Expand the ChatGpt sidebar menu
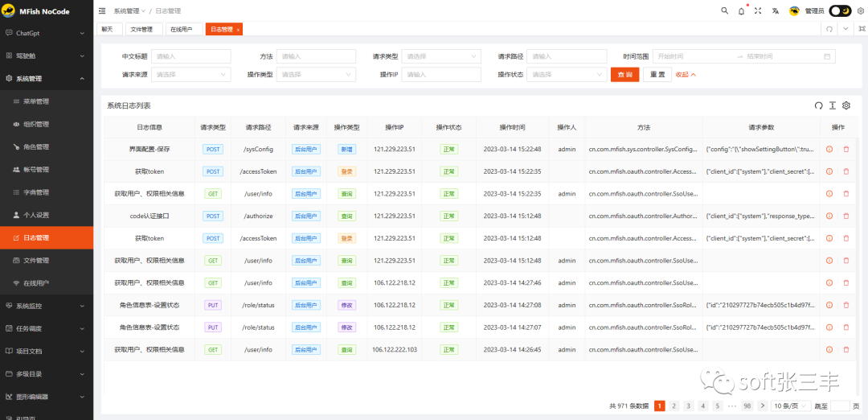868x420 pixels. (47, 33)
